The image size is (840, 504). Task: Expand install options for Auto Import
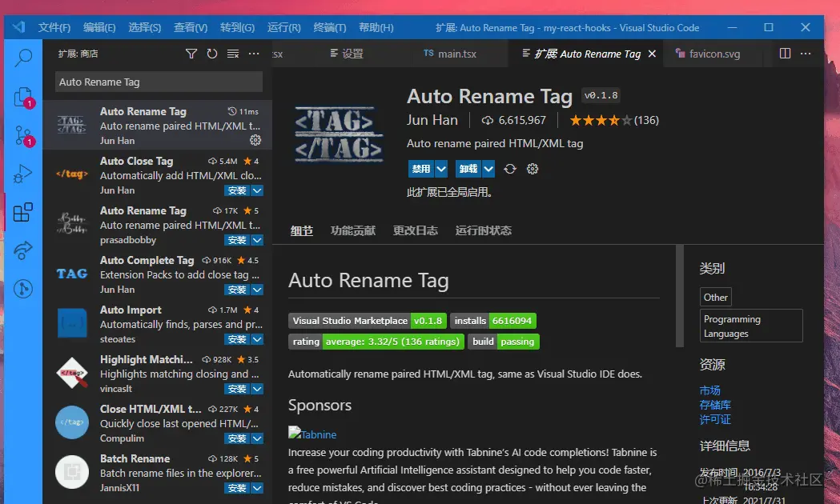[x=257, y=339]
